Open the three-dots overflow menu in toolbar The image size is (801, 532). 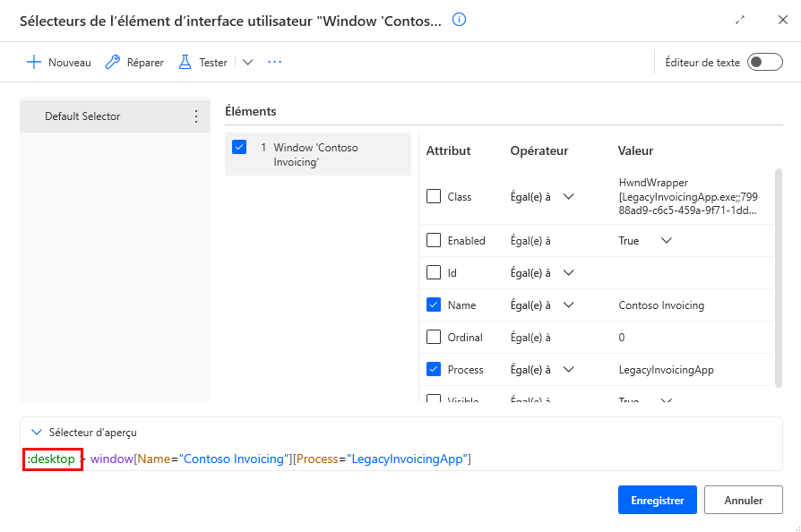[x=275, y=62]
